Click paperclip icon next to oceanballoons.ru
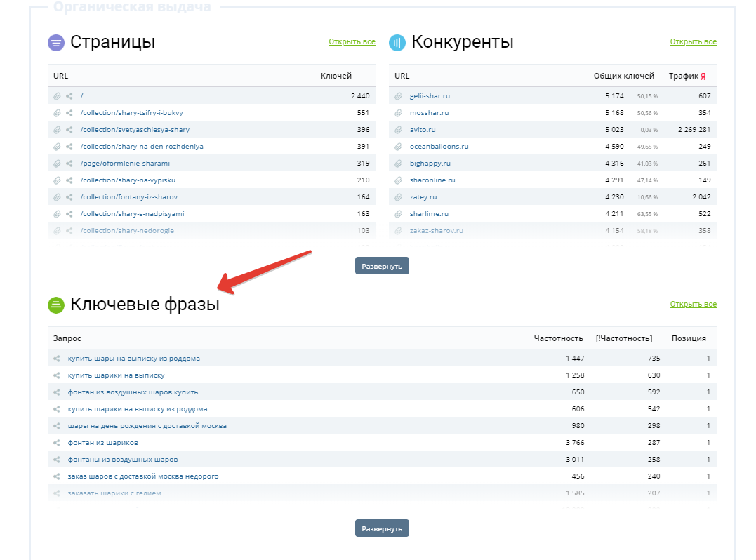The height and width of the screenshot is (560, 756). (x=398, y=147)
